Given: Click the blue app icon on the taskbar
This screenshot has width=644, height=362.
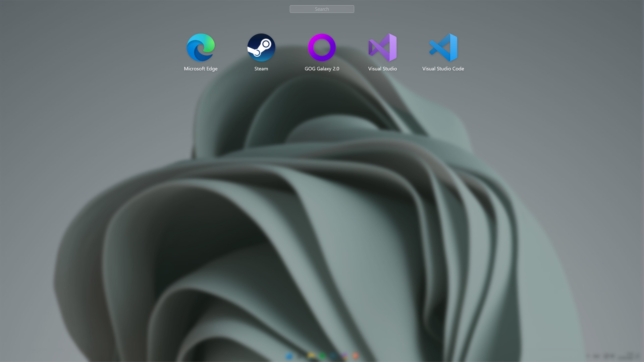Looking at the screenshot, I should [x=289, y=356].
